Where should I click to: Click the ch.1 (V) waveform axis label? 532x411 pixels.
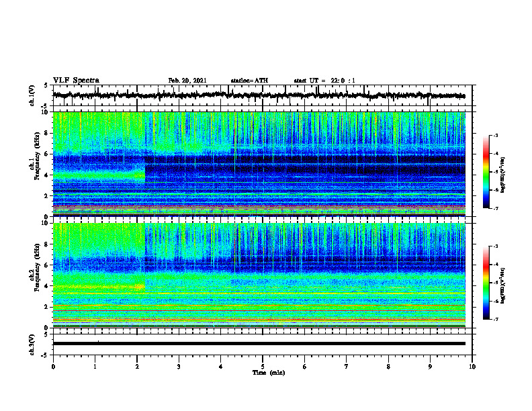[32, 95]
